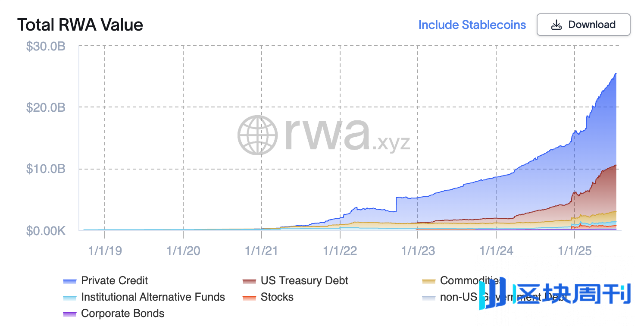Click the $20.0B y-axis label
Image resolution: width=644 pixels, height=333 pixels.
[x=46, y=107]
